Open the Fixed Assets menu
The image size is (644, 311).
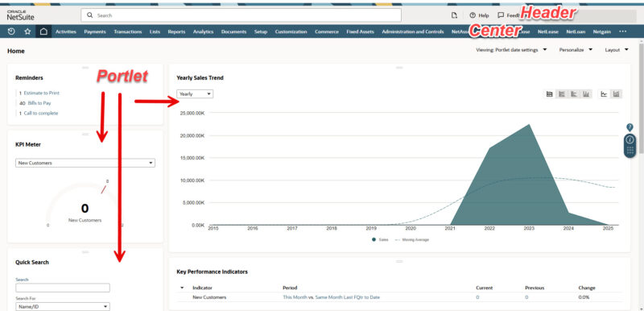coord(360,31)
